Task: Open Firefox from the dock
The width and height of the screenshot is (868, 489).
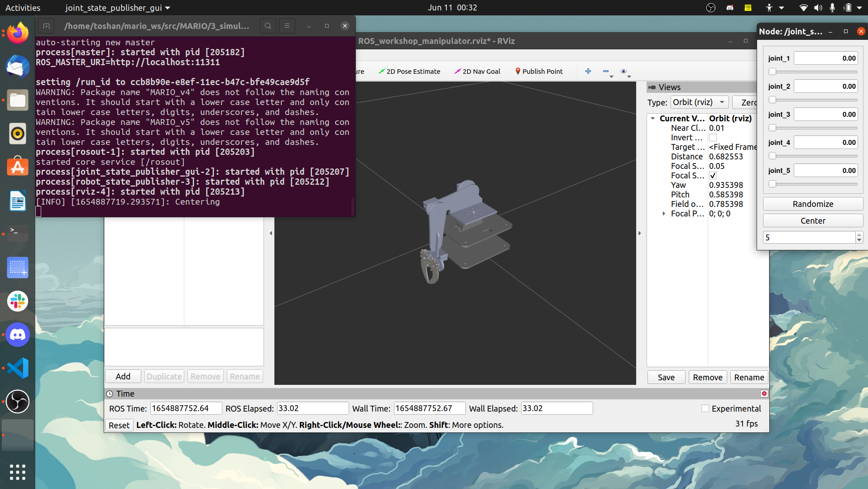Action: (18, 33)
